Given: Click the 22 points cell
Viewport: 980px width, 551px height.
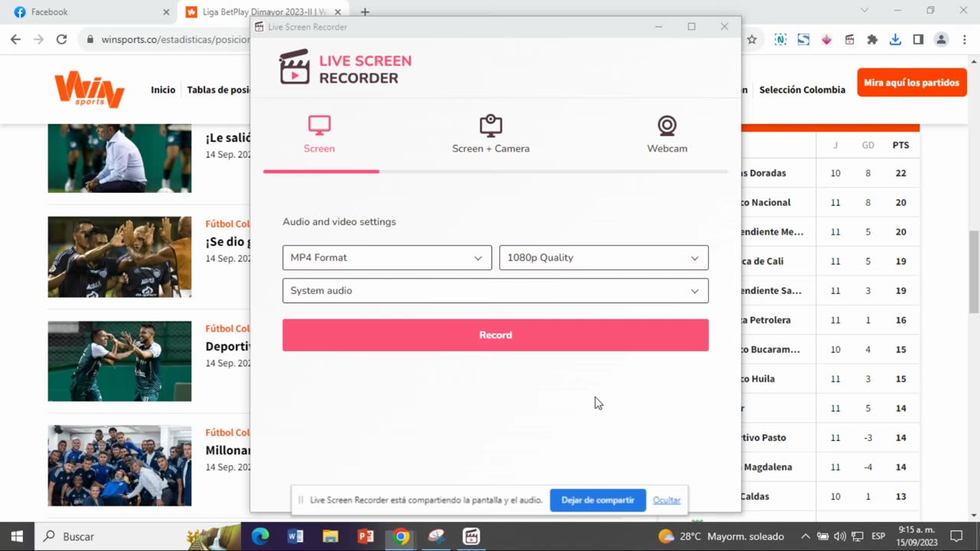Looking at the screenshot, I should [900, 173].
